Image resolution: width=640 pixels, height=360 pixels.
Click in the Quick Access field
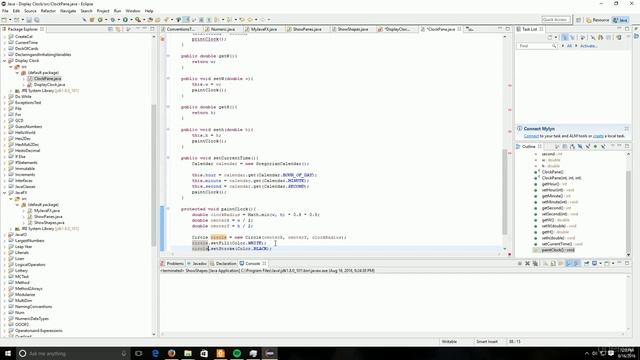tap(556, 20)
